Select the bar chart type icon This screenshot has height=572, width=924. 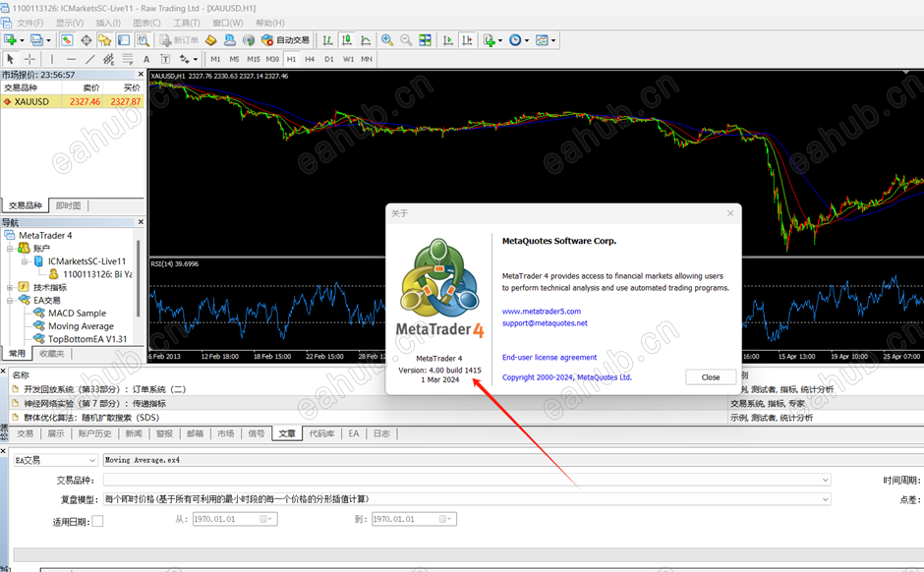(327, 40)
